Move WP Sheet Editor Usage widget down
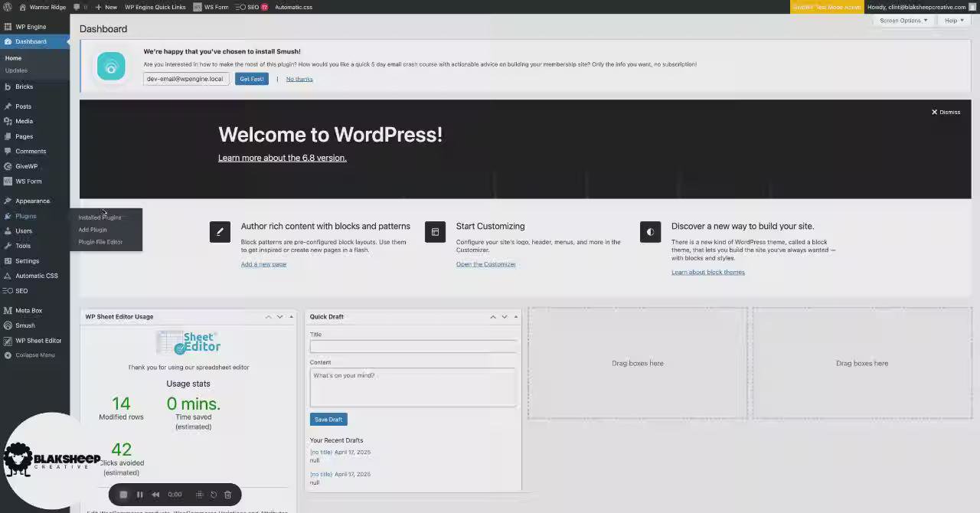 pos(279,316)
